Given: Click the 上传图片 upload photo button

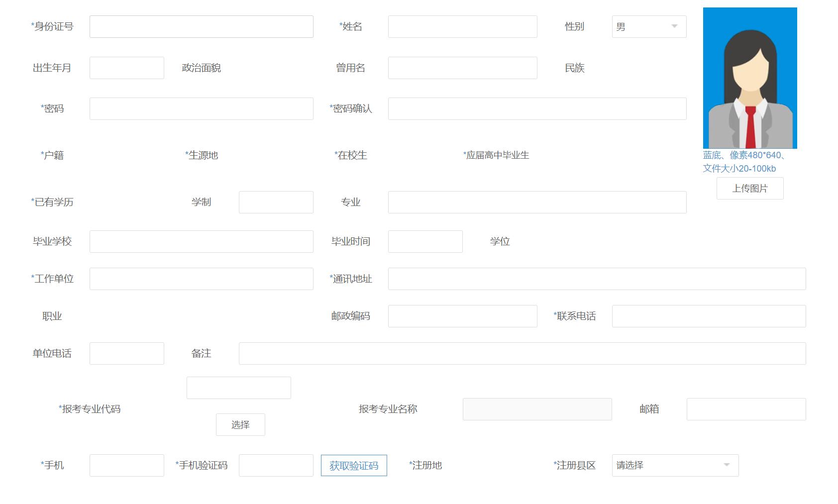Looking at the screenshot, I should tap(749, 188).
